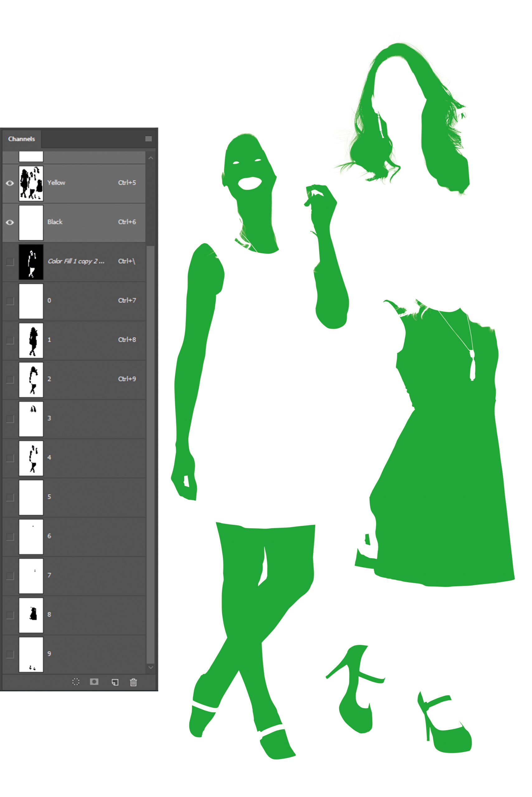Image resolution: width=532 pixels, height=797 pixels.
Task: Click the Yellow channel name
Action: pyautogui.click(x=56, y=182)
